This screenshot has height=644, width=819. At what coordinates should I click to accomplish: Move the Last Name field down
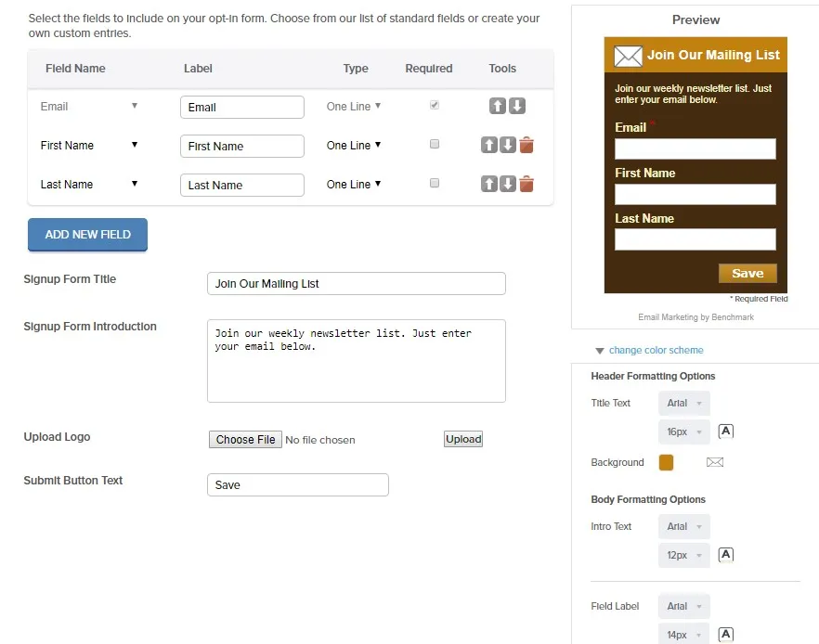click(x=508, y=184)
